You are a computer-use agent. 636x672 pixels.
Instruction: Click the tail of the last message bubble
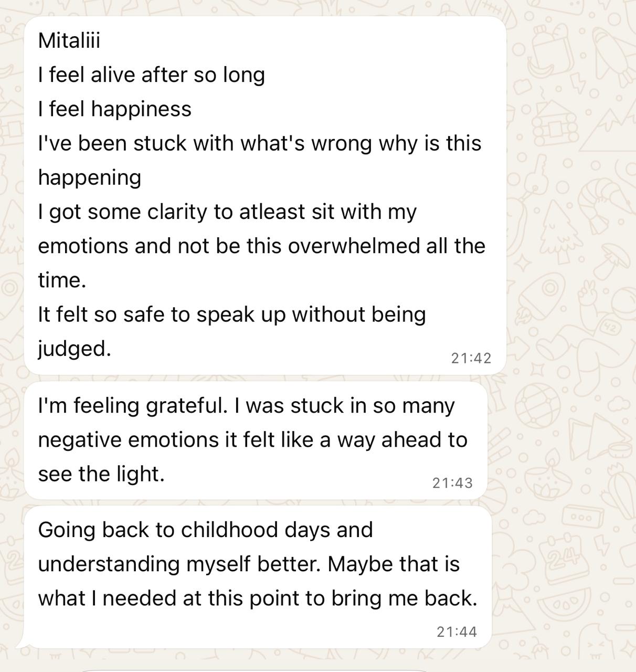21,643
